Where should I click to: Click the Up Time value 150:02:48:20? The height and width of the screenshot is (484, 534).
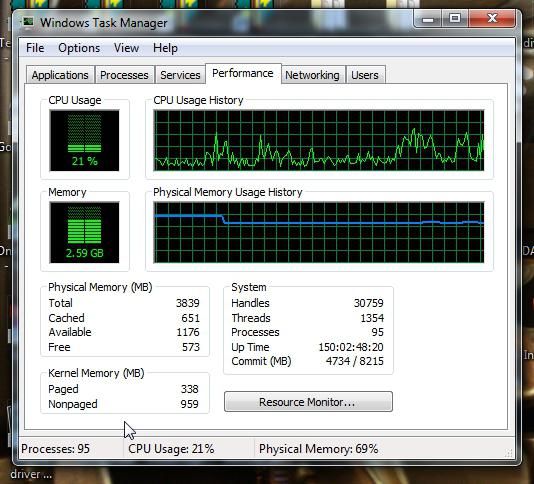tap(351, 347)
